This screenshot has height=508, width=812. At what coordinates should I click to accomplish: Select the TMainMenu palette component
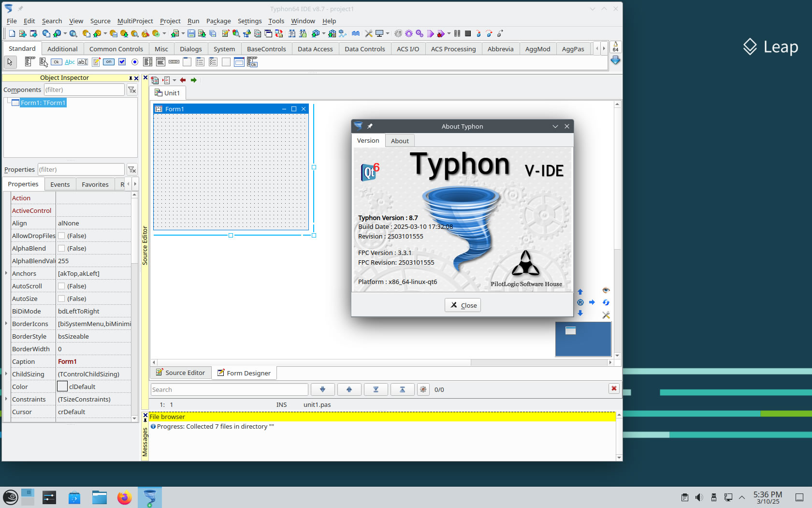[x=29, y=62]
